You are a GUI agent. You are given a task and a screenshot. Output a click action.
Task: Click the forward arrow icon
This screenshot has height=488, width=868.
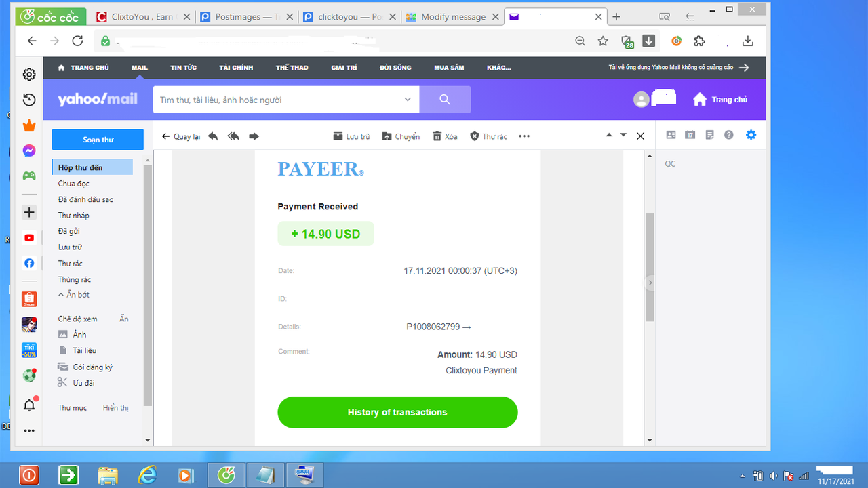(254, 136)
